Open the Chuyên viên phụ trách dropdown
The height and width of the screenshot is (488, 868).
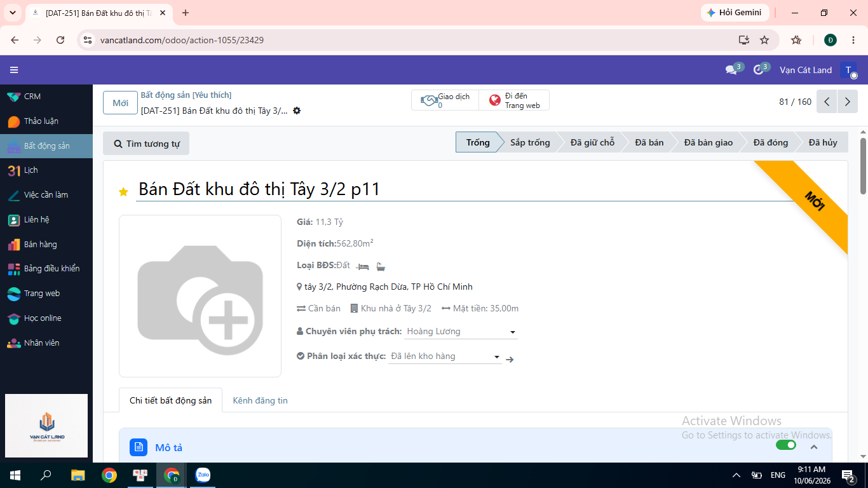coord(461,332)
